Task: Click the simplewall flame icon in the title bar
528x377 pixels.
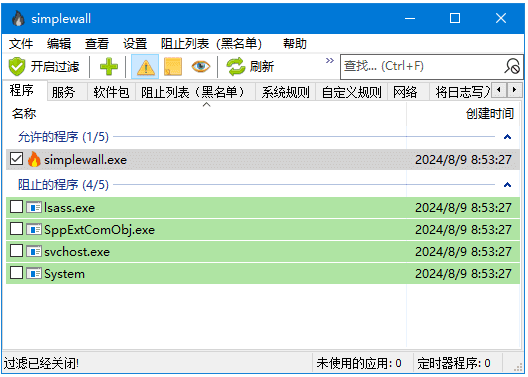Action: point(18,18)
